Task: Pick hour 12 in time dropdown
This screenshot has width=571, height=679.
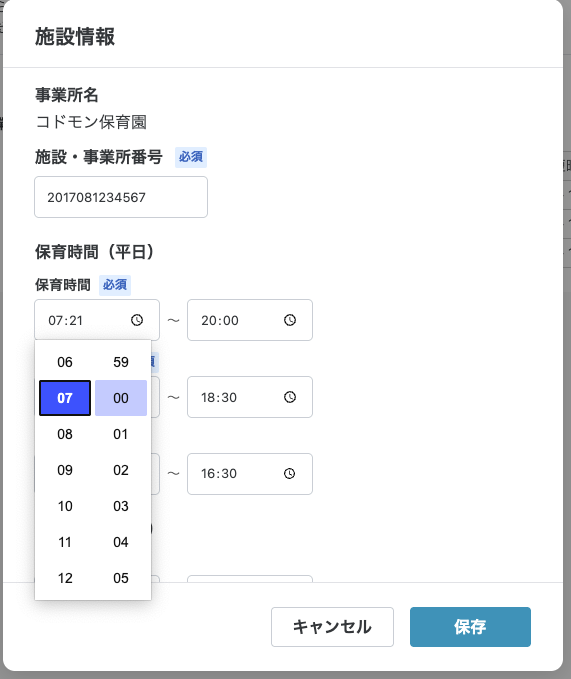Action: pos(65,578)
